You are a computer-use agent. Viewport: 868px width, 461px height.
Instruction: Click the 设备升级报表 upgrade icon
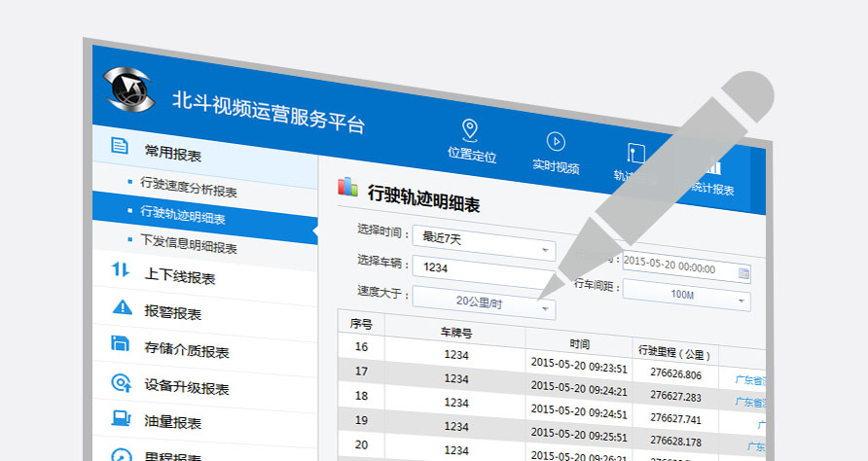122,382
